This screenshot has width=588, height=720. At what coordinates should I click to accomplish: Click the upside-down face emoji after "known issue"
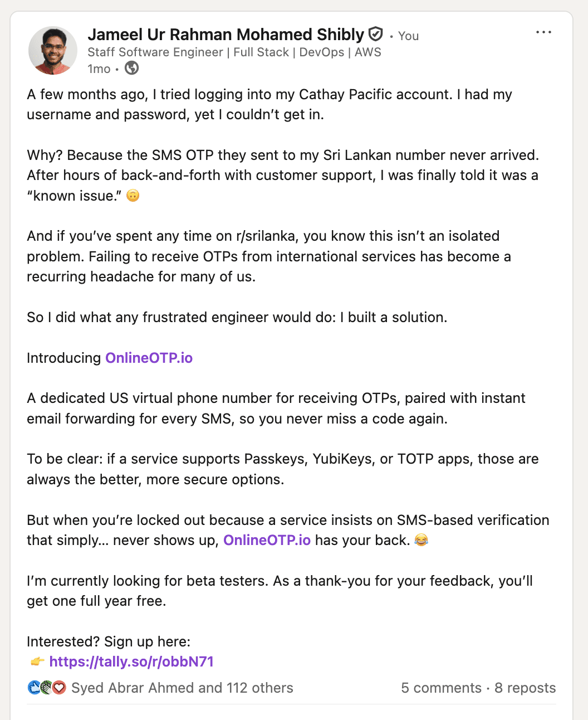[133, 196]
